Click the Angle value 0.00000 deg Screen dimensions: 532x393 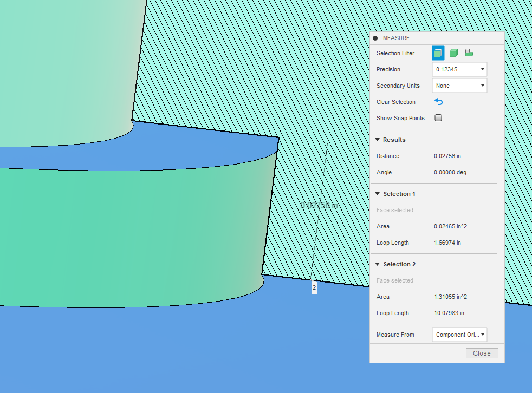point(450,172)
